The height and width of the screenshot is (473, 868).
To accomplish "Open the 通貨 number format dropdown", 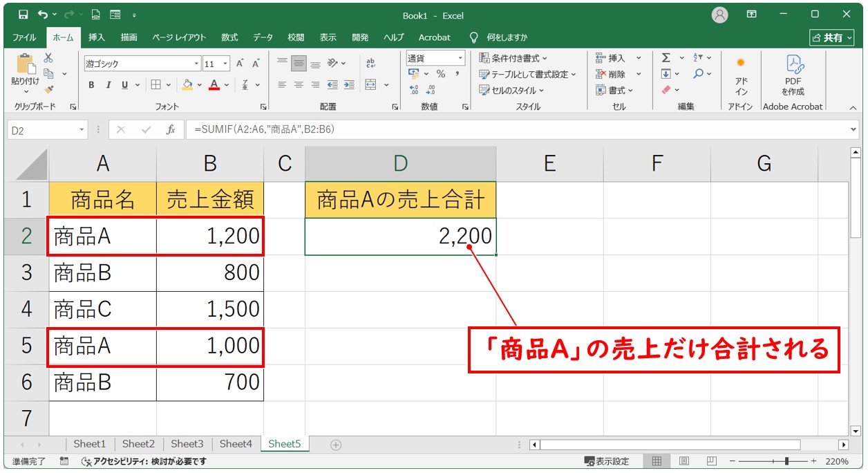I will (x=460, y=59).
